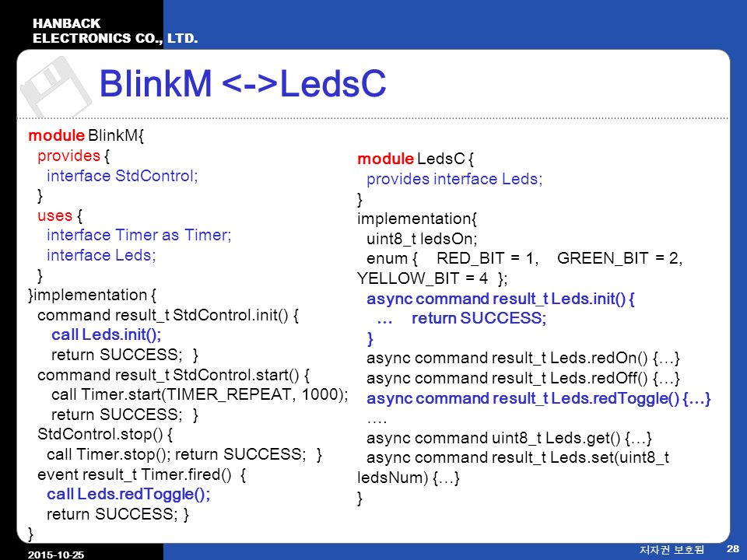
Task: Click bold 'async command result_t Leds.init() {'
Action: tap(500, 299)
